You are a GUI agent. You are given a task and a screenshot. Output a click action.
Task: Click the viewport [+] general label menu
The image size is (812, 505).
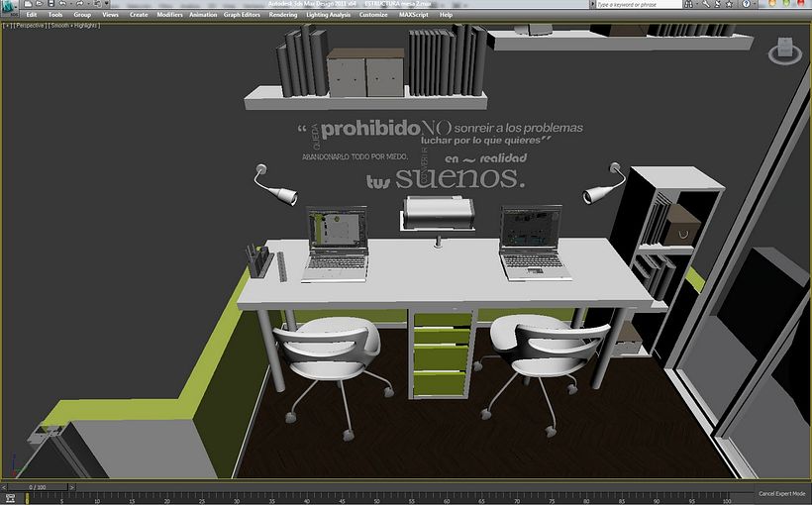click(7, 26)
